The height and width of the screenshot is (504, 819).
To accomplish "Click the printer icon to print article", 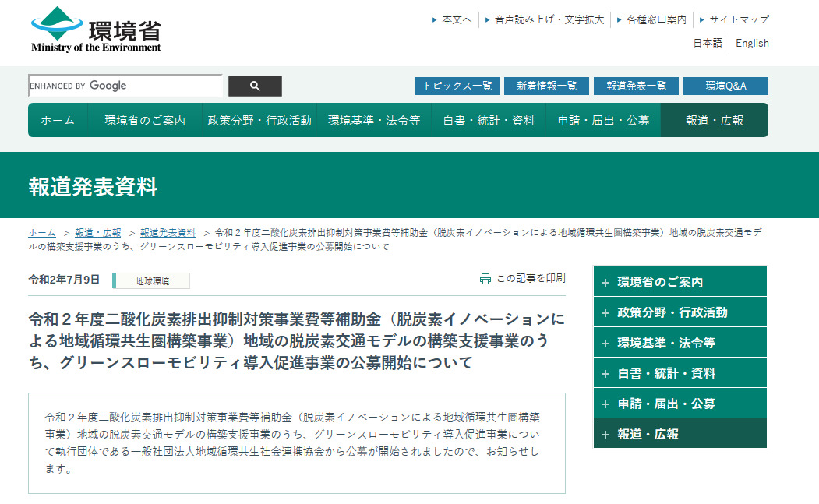I will click(485, 279).
